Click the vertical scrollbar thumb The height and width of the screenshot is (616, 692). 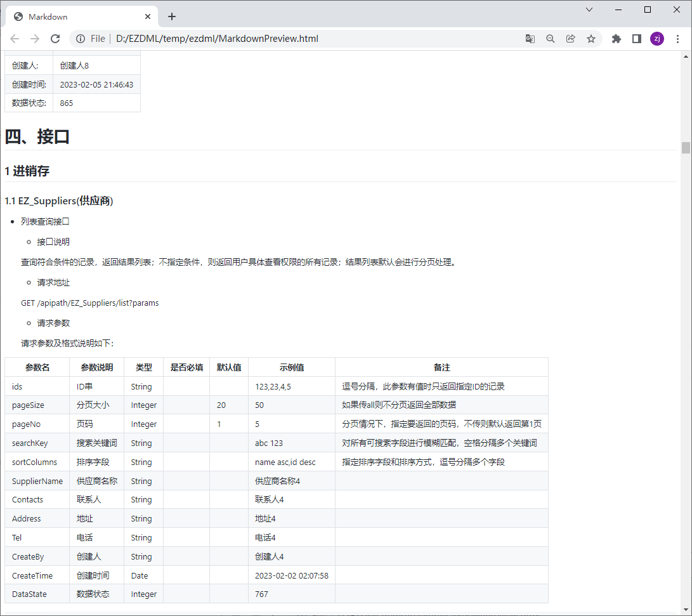click(x=686, y=148)
